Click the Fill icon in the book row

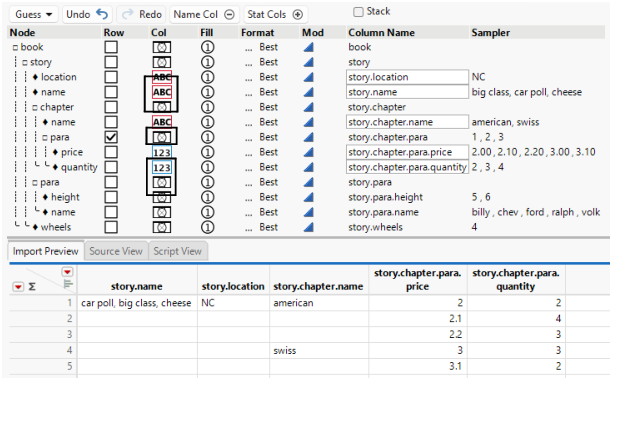tap(207, 47)
